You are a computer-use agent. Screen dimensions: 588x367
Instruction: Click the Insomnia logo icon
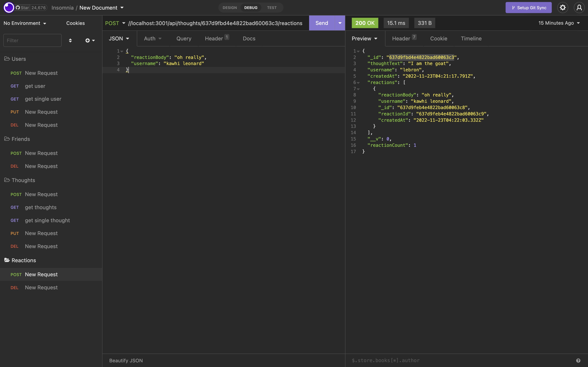[9, 8]
